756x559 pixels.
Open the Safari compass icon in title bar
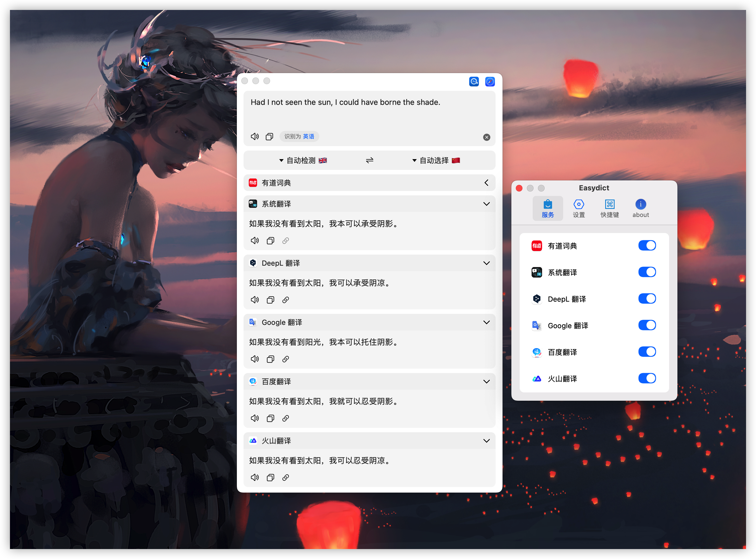(x=490, y=82)
